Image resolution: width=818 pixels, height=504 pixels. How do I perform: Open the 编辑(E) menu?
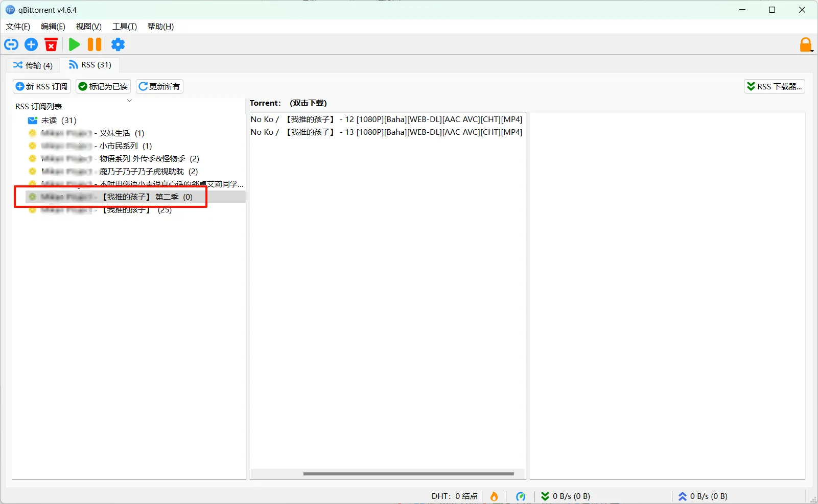click(x=53, y=27)
